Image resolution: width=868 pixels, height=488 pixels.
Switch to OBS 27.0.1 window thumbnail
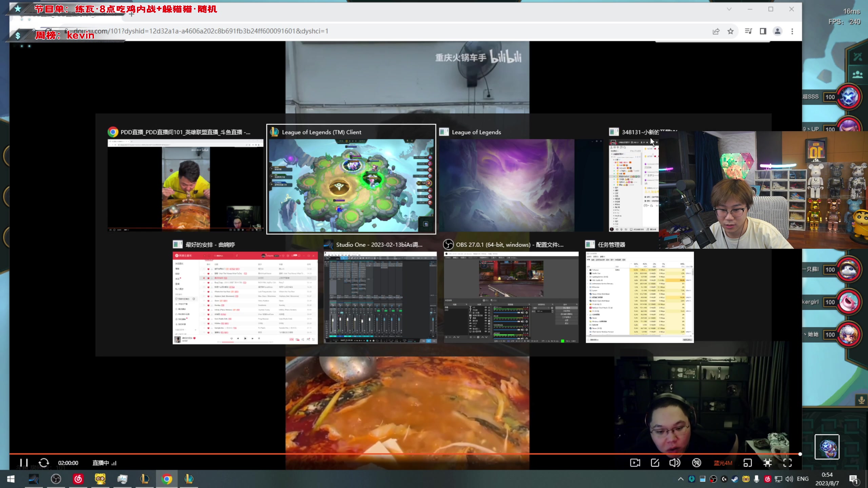coord(511,297)
